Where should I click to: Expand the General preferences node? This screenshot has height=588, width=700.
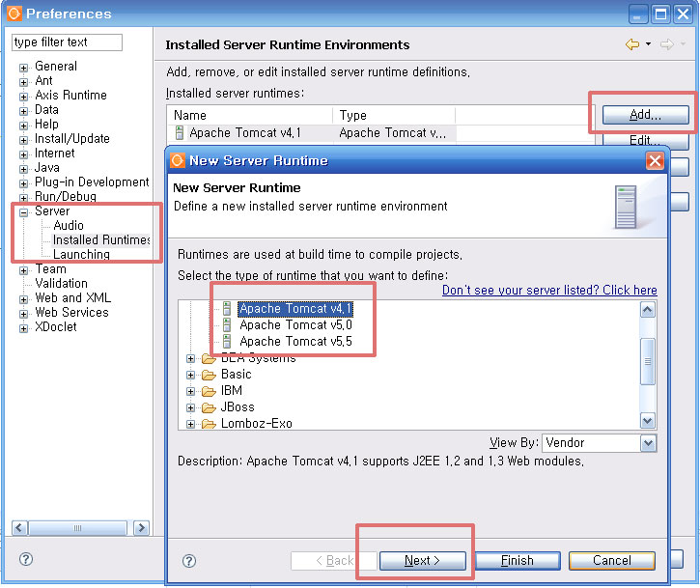click(24, 68)
